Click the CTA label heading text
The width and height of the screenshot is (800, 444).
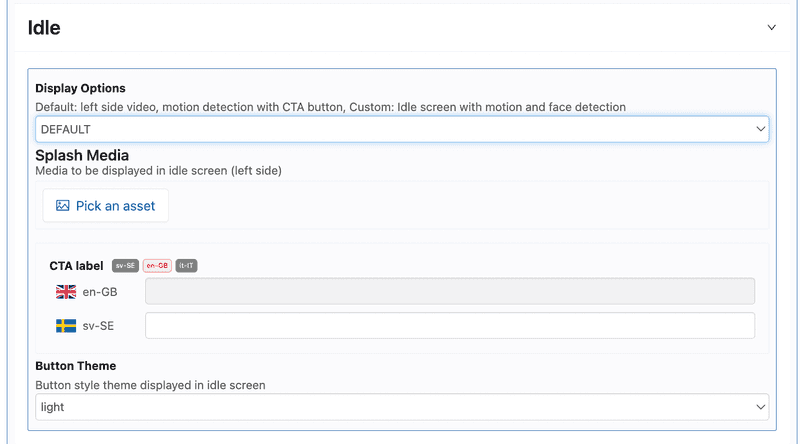[x=76, y=266]
